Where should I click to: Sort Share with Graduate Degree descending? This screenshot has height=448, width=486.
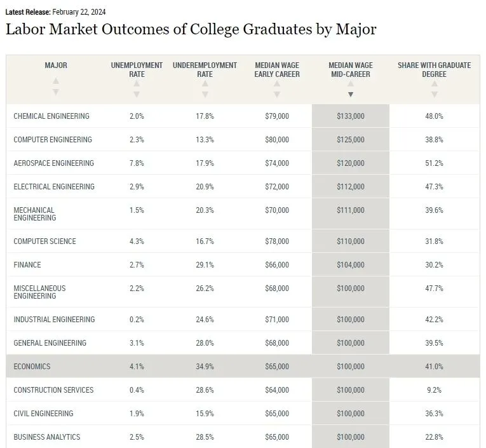pos(434,95)
